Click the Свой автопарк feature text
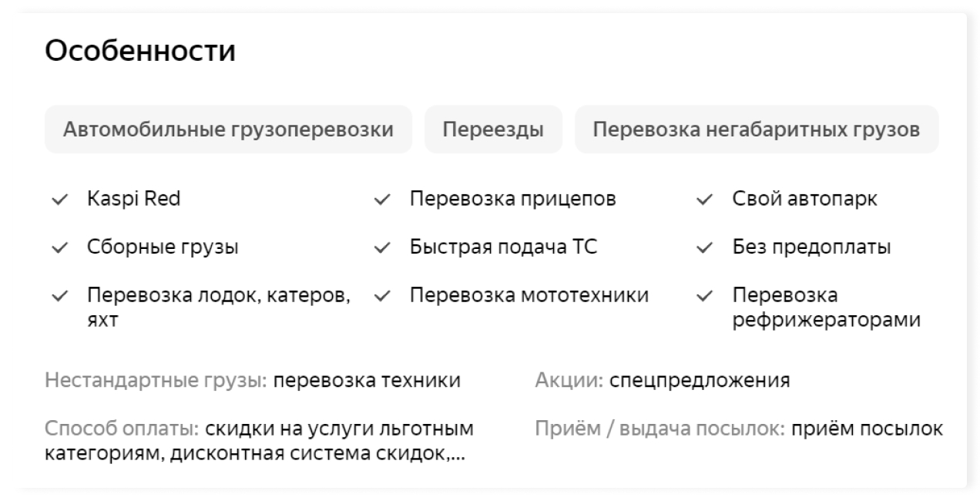The height and width of the screenshot is (501, 980). 804,200
